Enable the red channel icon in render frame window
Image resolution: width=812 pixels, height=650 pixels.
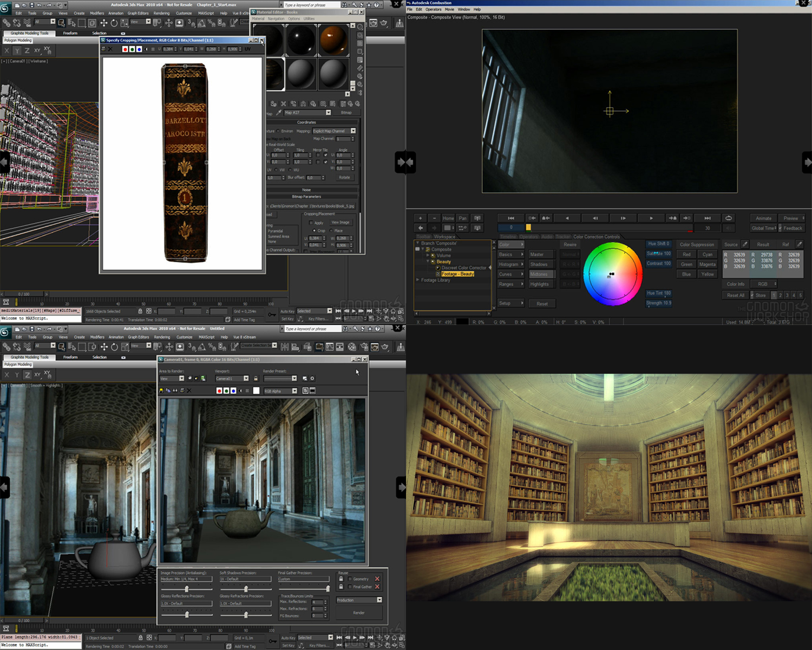point(219,390)
